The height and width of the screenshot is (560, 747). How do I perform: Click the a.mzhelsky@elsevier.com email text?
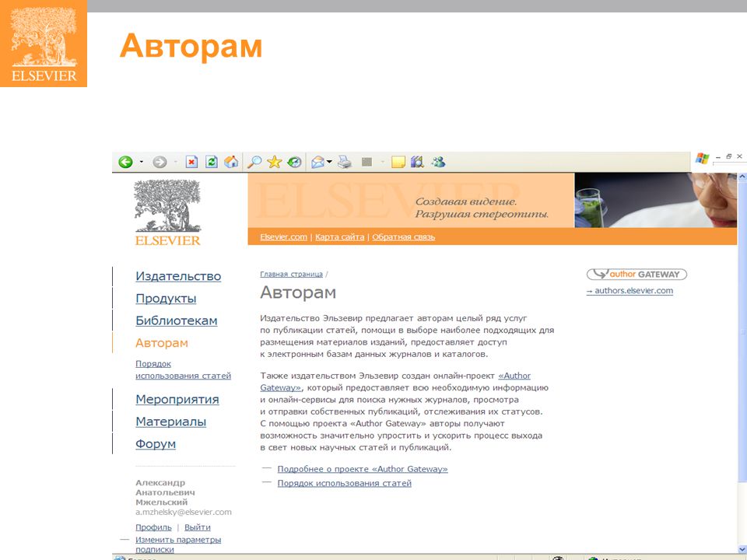coord(184,512)
